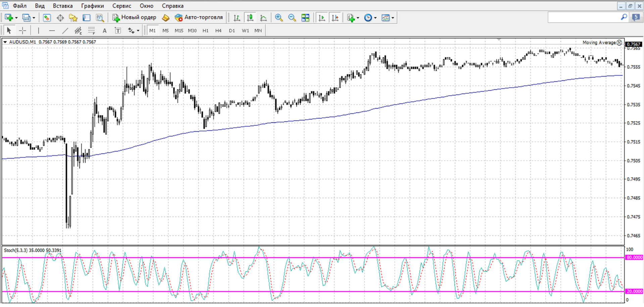This screenshot has height=307, width=644.
Task: Switch chart to Bar chart mode
Action: (x=237, y=18)
